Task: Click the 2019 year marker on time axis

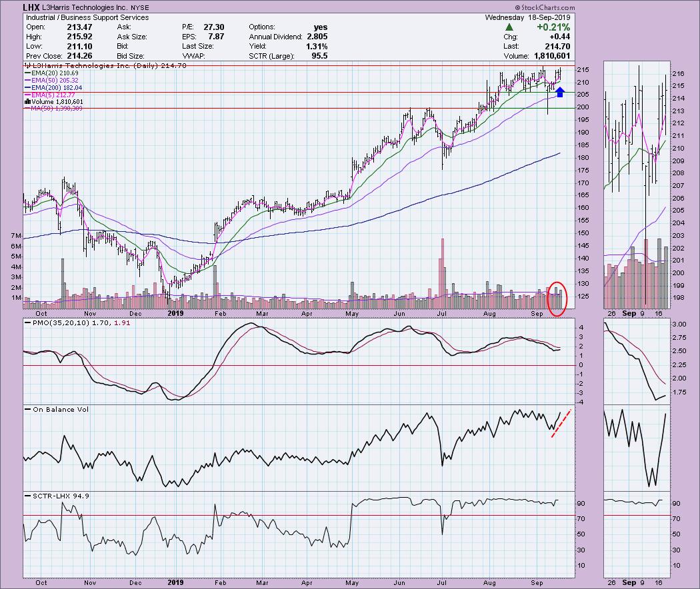Action: click(x=175, y=312)
